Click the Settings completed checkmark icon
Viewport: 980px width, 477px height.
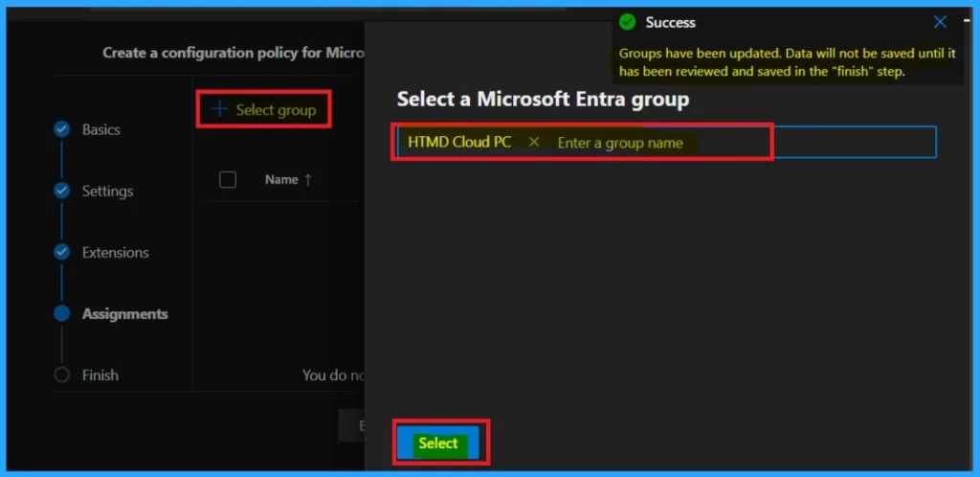pos(61,191)
